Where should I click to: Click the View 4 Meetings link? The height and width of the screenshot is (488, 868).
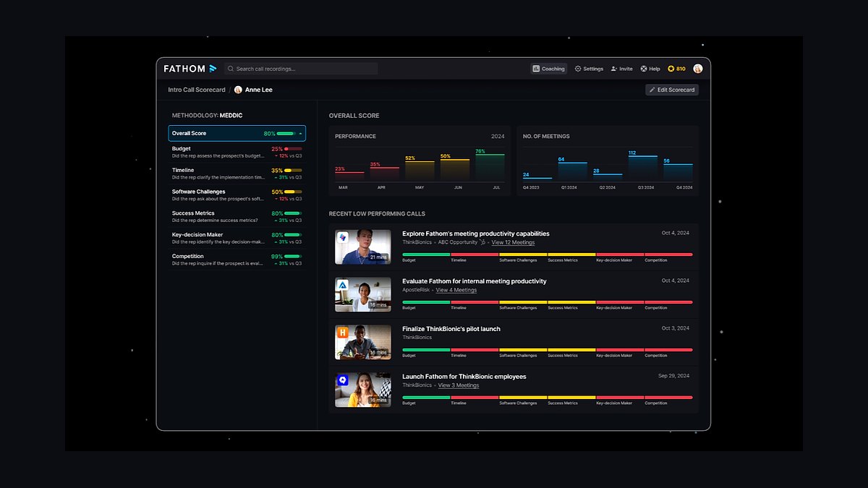click(x=456, y=290)
